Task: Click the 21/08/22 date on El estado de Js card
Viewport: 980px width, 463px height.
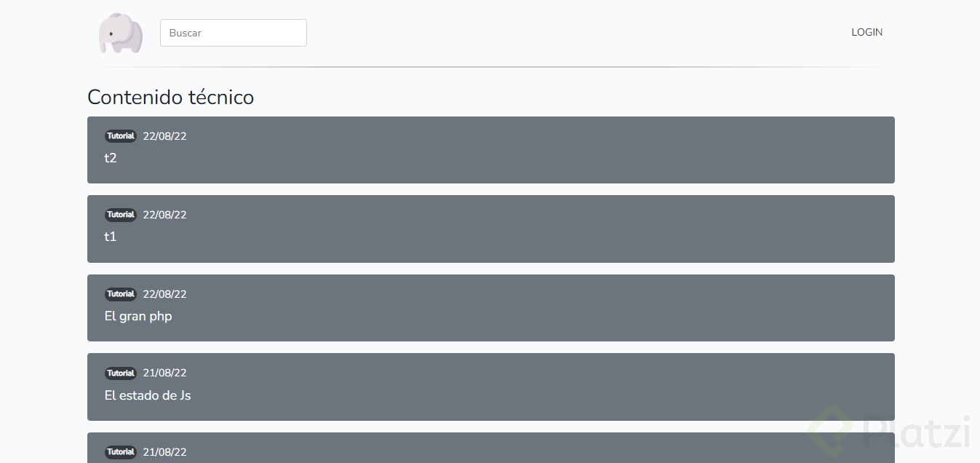Action: [x=165, y=373]
